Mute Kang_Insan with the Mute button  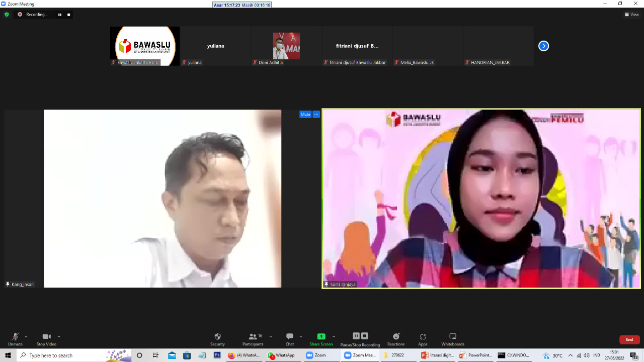click(x=305, y=114)
